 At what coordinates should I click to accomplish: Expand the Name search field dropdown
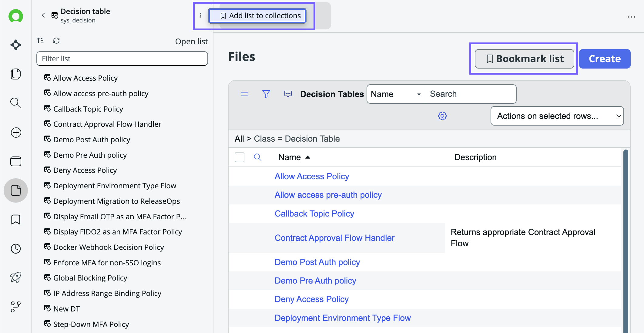396,94
